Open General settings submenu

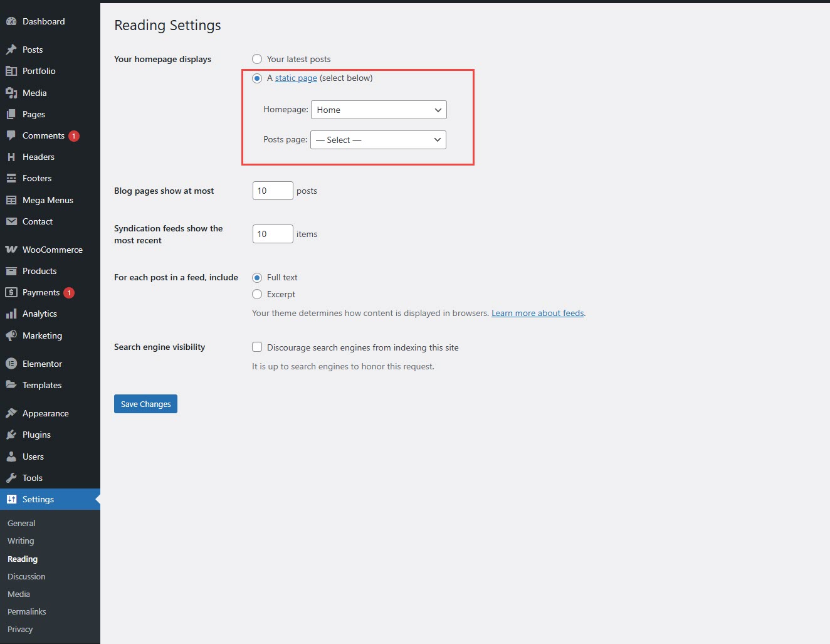tap(21, 523)
